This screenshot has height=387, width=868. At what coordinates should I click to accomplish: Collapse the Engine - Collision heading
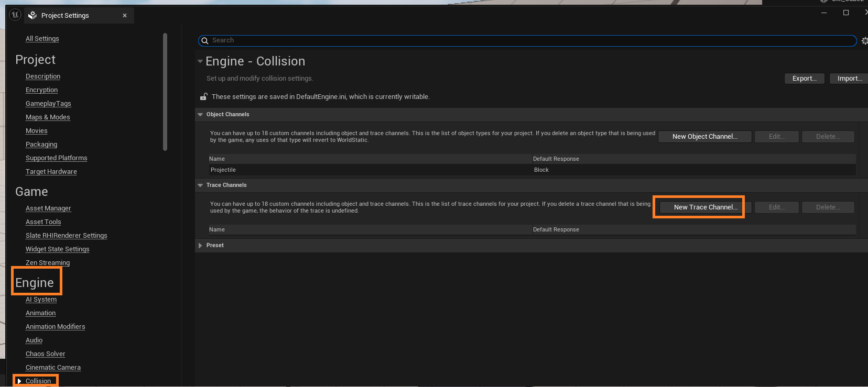[200, 61]
